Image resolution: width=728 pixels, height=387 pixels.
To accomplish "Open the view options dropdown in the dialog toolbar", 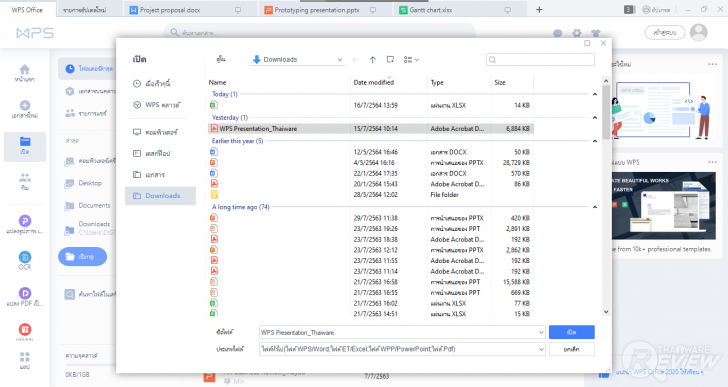I will [x=411, y=59].
